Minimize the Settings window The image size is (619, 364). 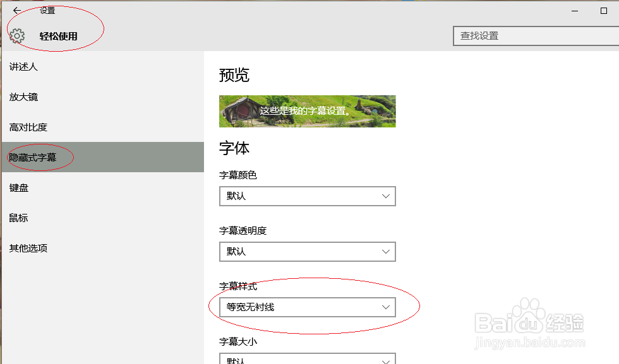[575, 11]
